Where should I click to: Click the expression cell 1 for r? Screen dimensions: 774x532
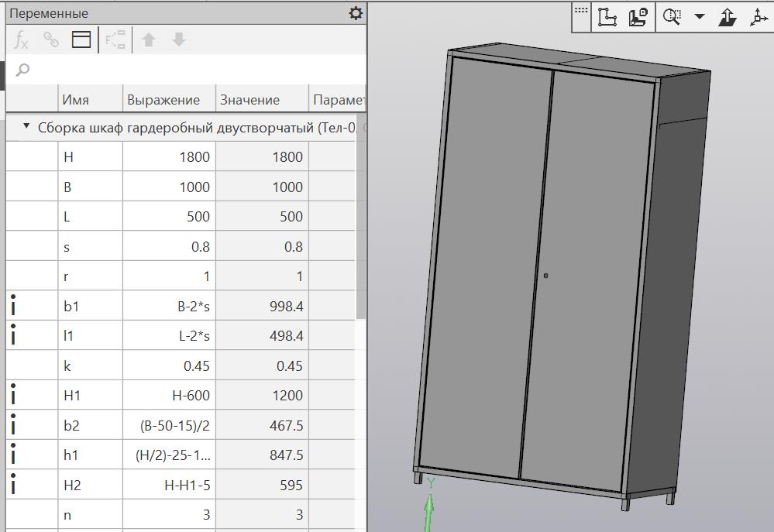tap(169, 276)
